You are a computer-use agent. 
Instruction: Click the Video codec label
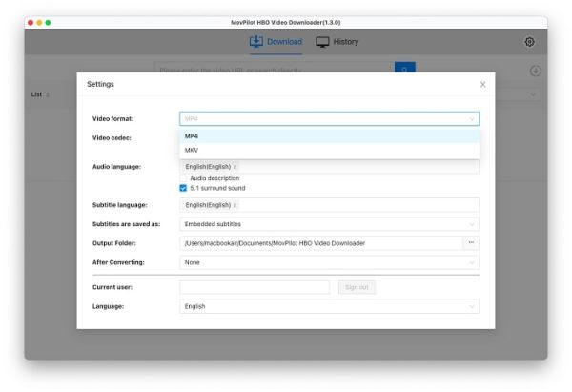point(112,138)
